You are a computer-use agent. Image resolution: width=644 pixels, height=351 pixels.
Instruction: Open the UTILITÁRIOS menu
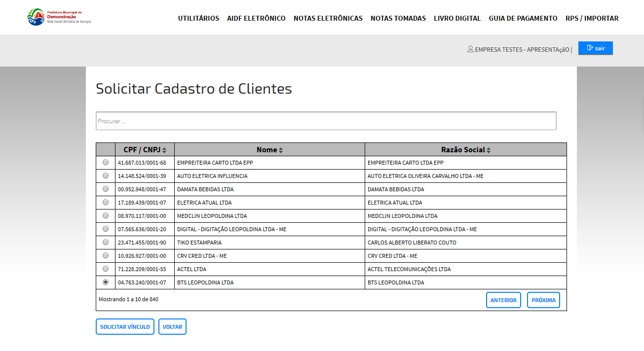pyautogui.click(x=198, y=18)
